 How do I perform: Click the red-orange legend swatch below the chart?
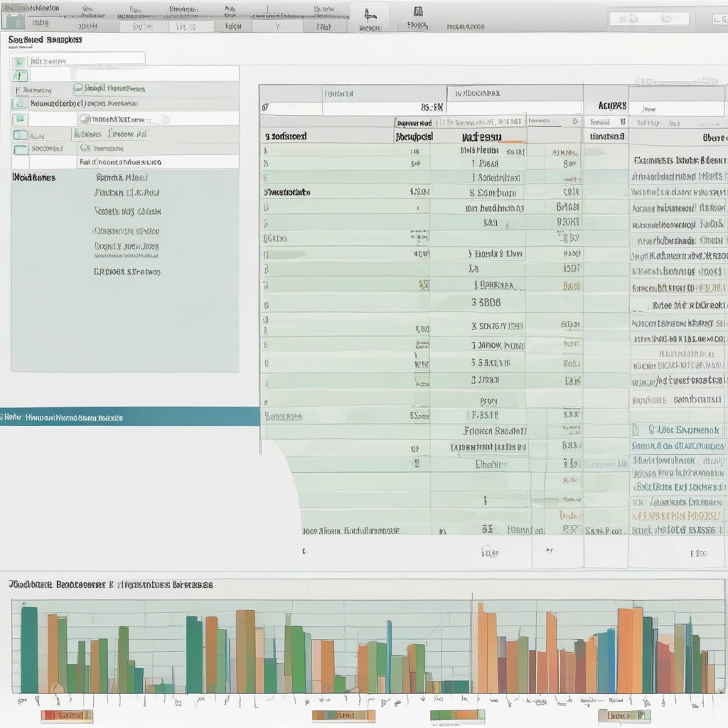point(67,715)
